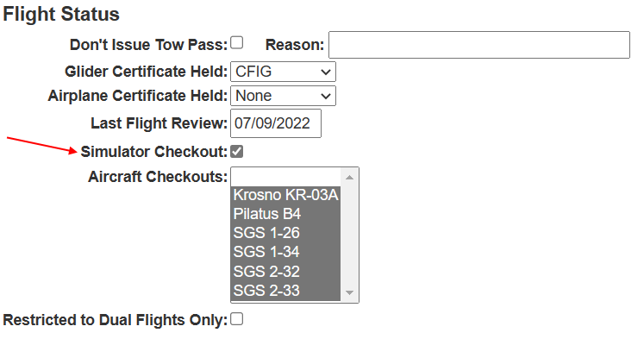This screenshot has width=644, height=339.
Task: Select SGS 1-34 in Aircraft Checkouts
Action: coord(286,252)
